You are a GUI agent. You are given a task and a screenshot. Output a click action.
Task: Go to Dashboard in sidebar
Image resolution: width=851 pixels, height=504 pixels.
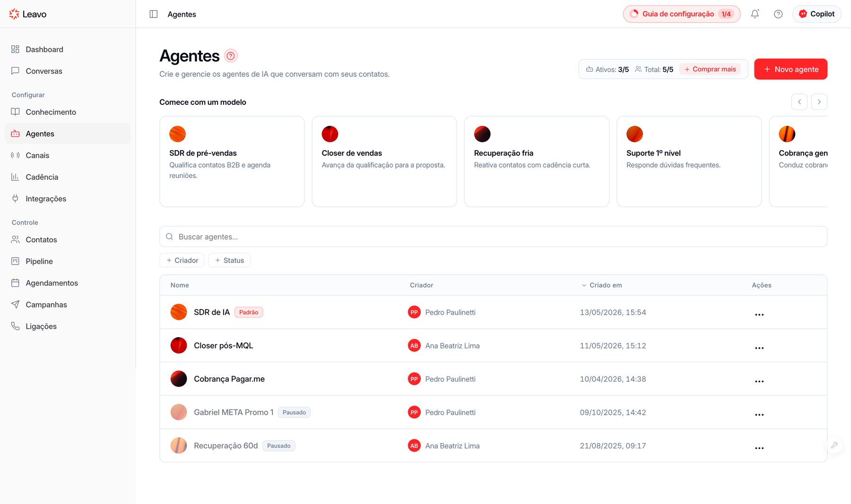pos(68,50)
